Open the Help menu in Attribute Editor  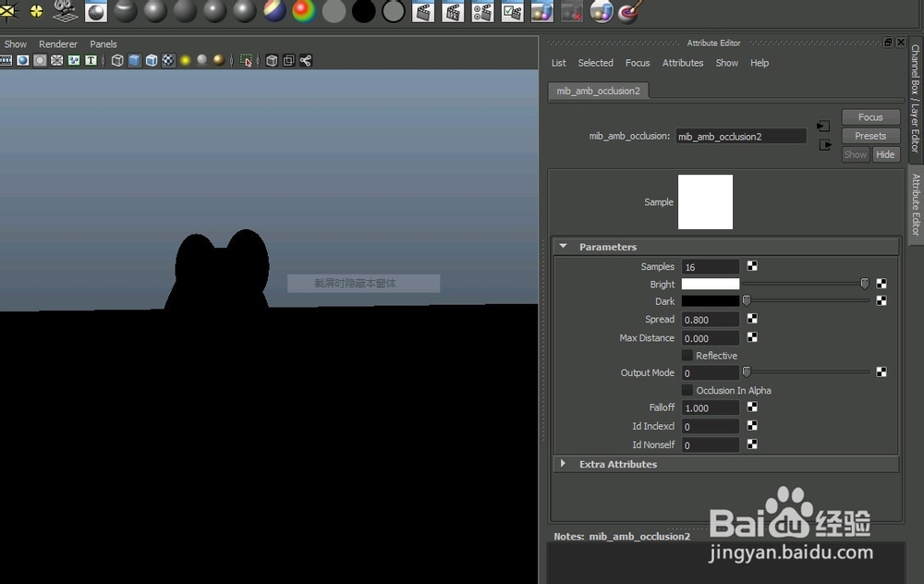point(760,63)
